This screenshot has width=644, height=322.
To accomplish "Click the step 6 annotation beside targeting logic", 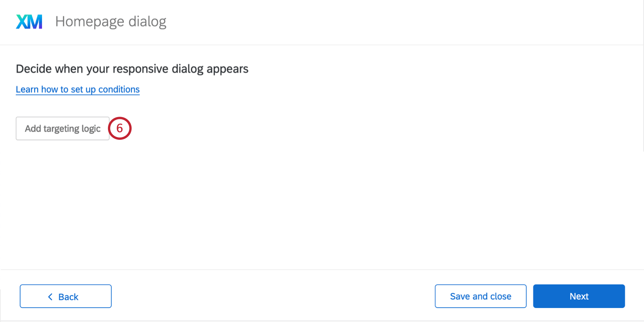I will click(x=120, y=128).
